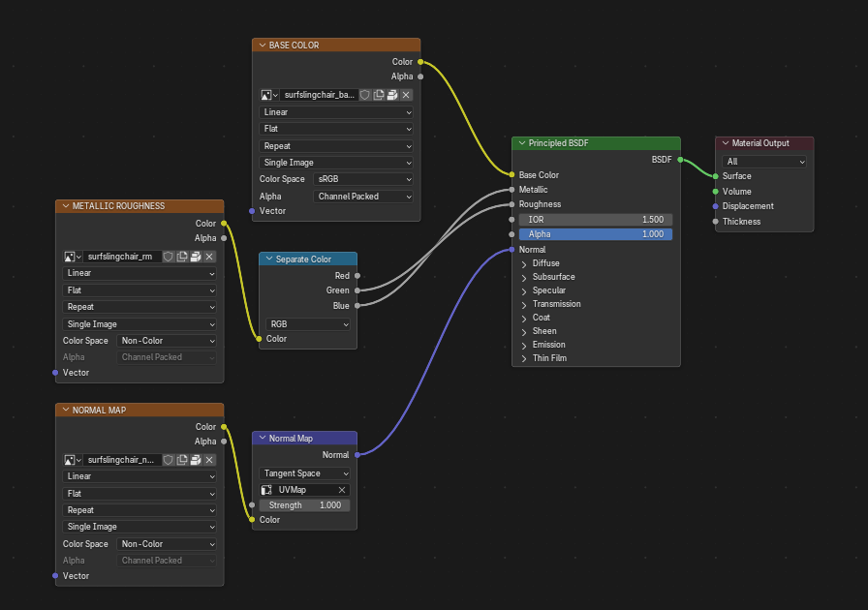Viewport: 868px width, 610px height.
Task: Duplicate image datablock in BASE COLOR node
Action: pyautogui.click(x=379, y=95)
